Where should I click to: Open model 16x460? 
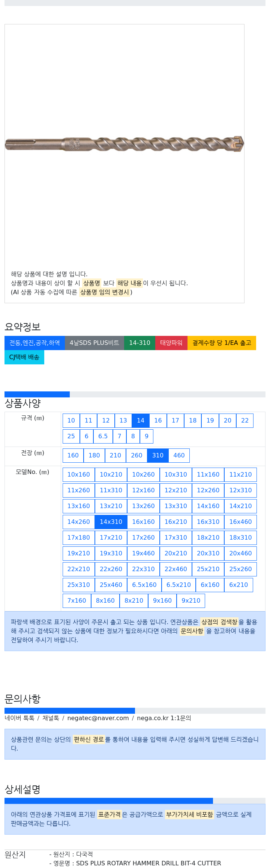241,522
